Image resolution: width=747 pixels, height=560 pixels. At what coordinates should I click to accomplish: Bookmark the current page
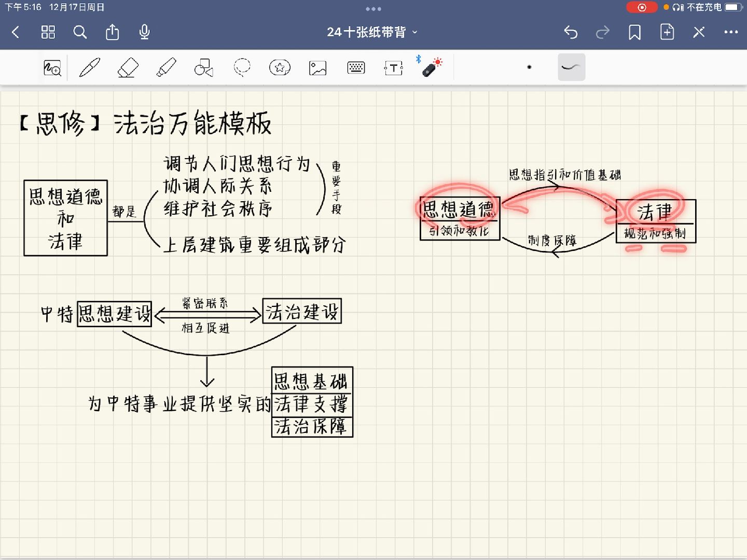(x=634, y=32)
